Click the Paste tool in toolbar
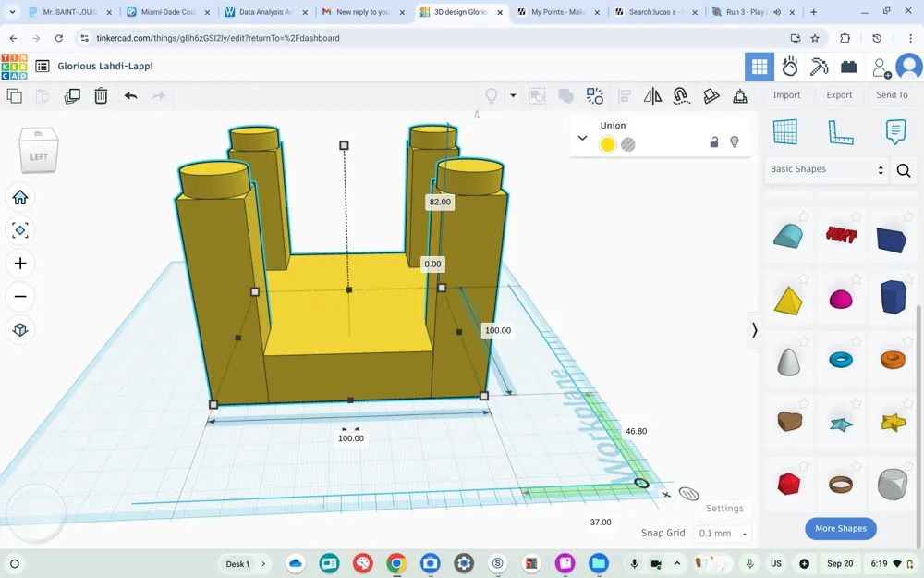Image resolution: width=924 pixels, height=578 pixels. point(43,95)
